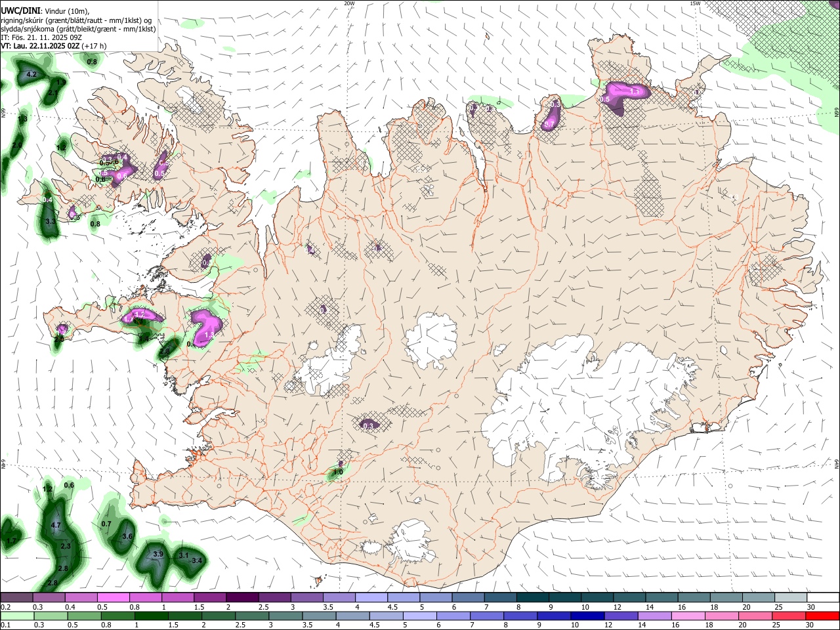The width and height of the screenshot is (840, 630).
Task: Click the 1.1 snow value in northeast
Action: [635, 92]
